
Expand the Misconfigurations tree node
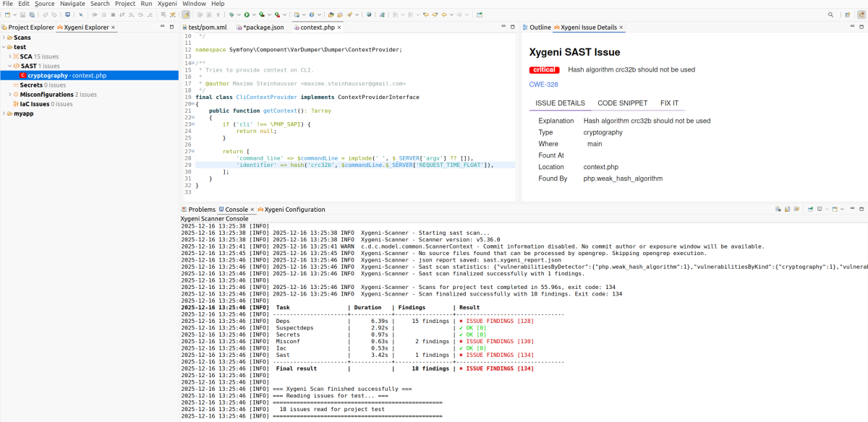click(9, 95)
